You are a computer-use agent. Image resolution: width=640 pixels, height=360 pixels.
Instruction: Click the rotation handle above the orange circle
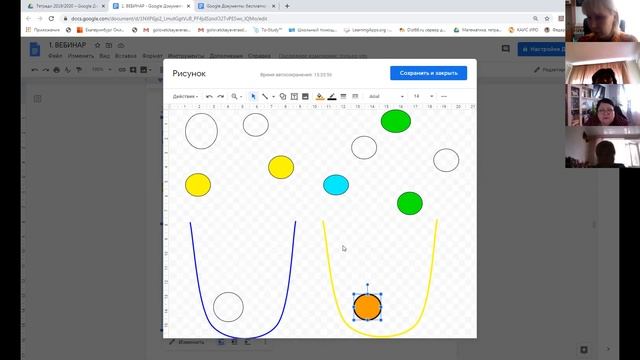[367, 285]
